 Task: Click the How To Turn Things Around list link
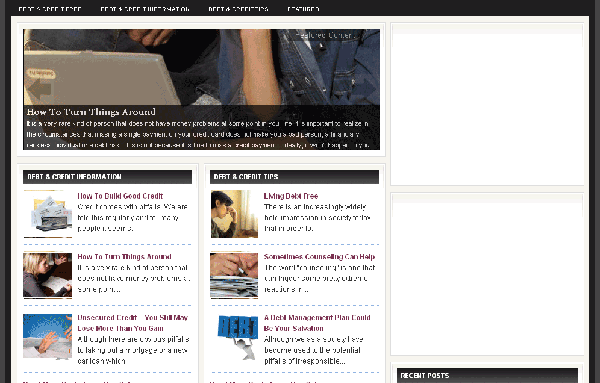click(124, 257)
